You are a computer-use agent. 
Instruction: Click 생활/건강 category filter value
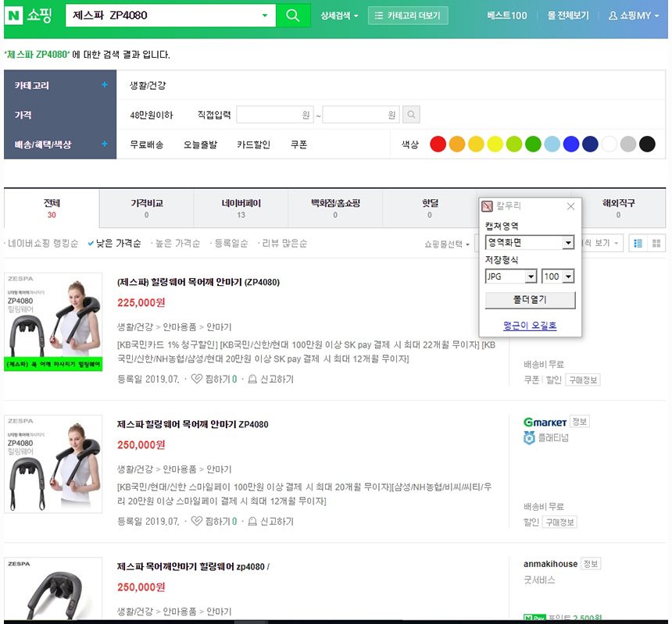pyautogui.click(x=148, y=86)
